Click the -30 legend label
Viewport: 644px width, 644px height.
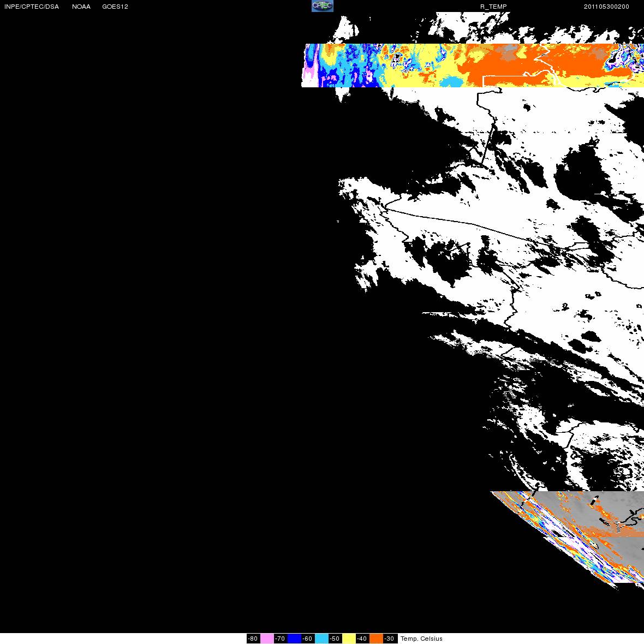390,638
